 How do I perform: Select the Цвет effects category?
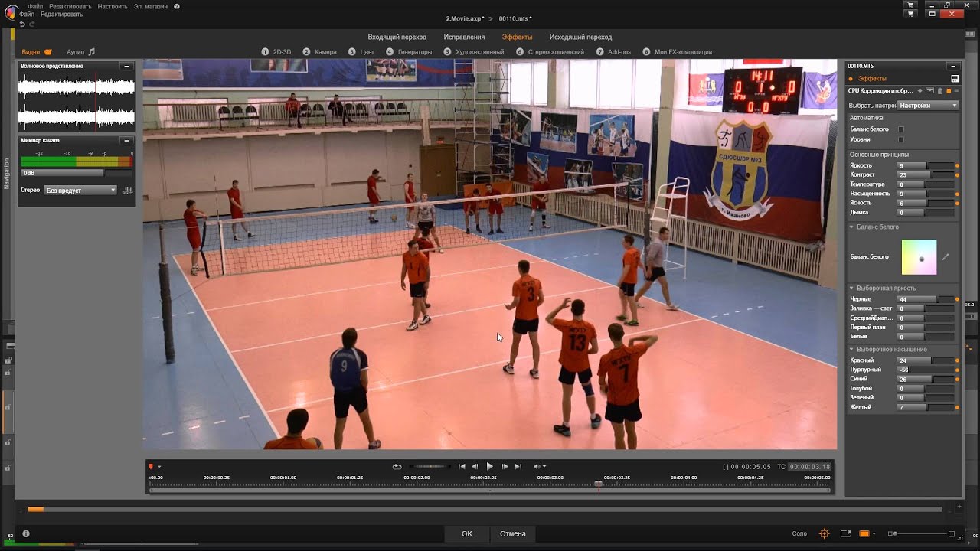tap(361, 52)
